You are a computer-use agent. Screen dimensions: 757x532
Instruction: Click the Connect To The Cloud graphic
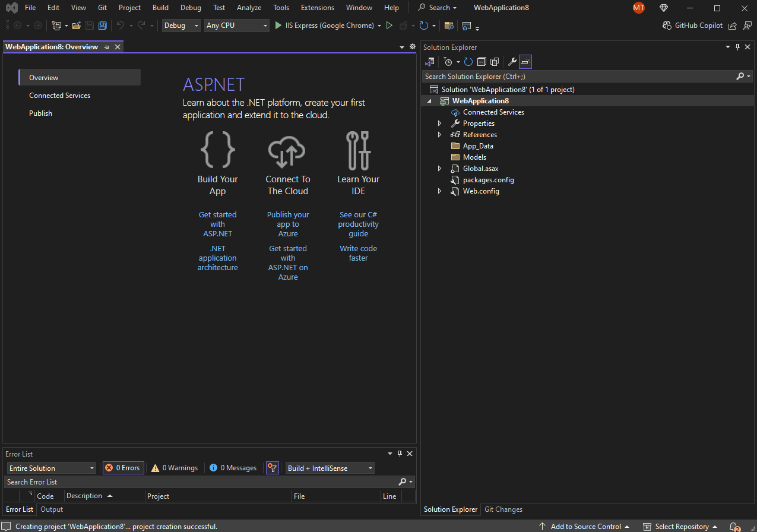click(287, 151)
